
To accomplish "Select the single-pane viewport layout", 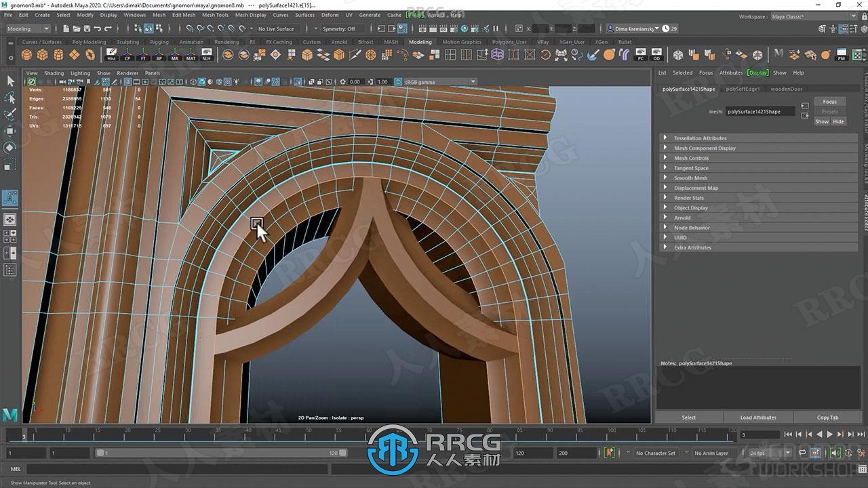I will click(10, 220).
